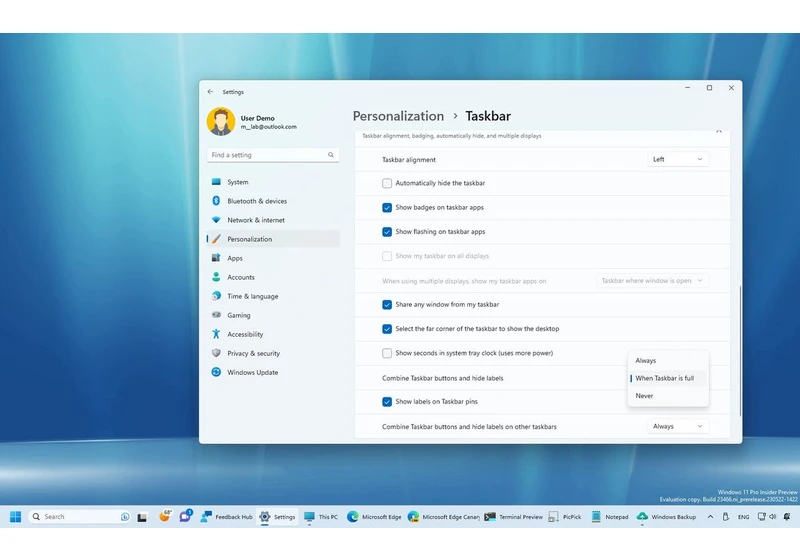This screenshot has width=800, height=560.
Task: Open Feedback Hub from taskbar
Action: (x=226, y=517)
